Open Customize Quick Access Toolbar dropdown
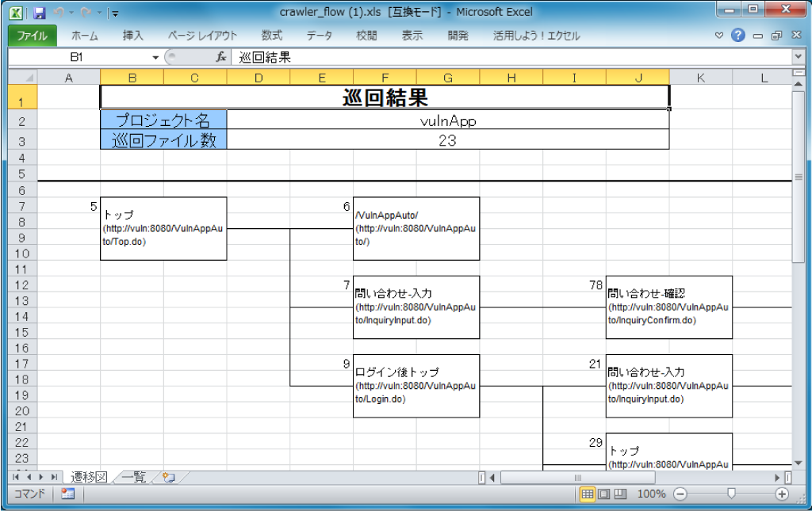The image size is (812, 511). point(115,14)
